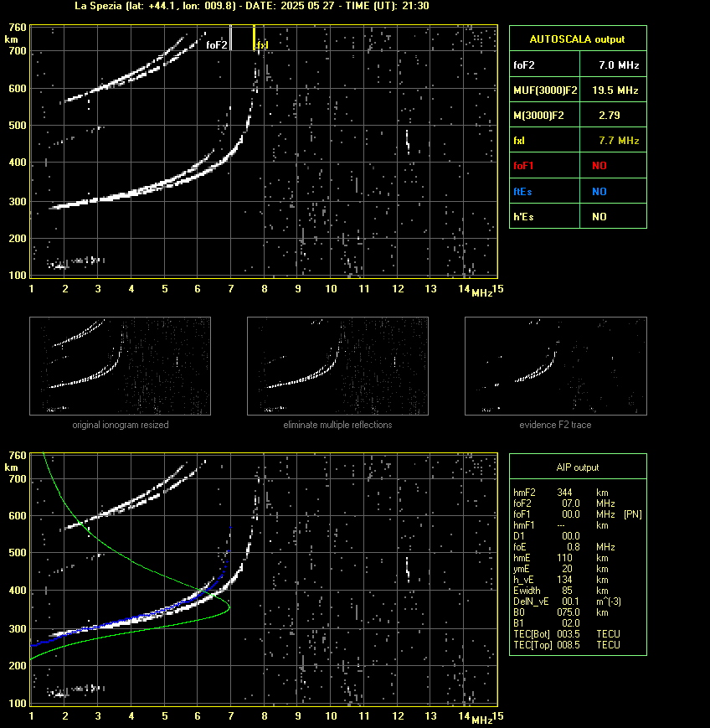Click the yellow fxI label in AUTOSCALA table
710x728 pixels.
click(519, 140)
